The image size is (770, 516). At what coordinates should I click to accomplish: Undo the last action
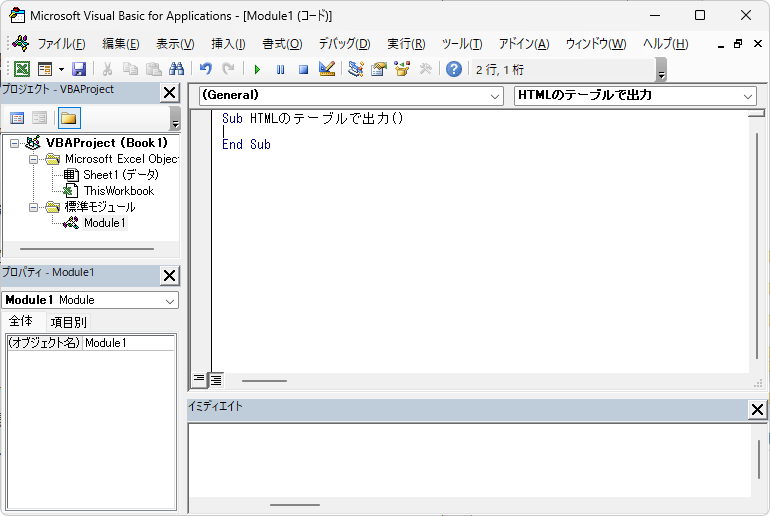tap(206, 69)
